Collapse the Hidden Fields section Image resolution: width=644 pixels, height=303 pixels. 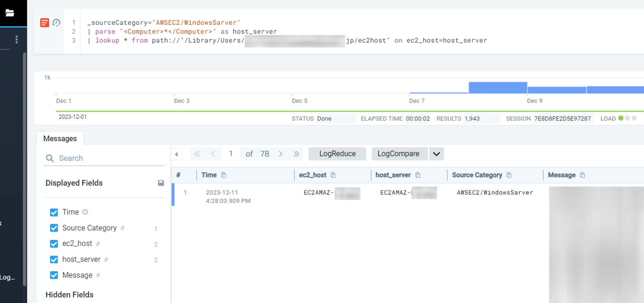pyautogui.click(x=69, y=295)
